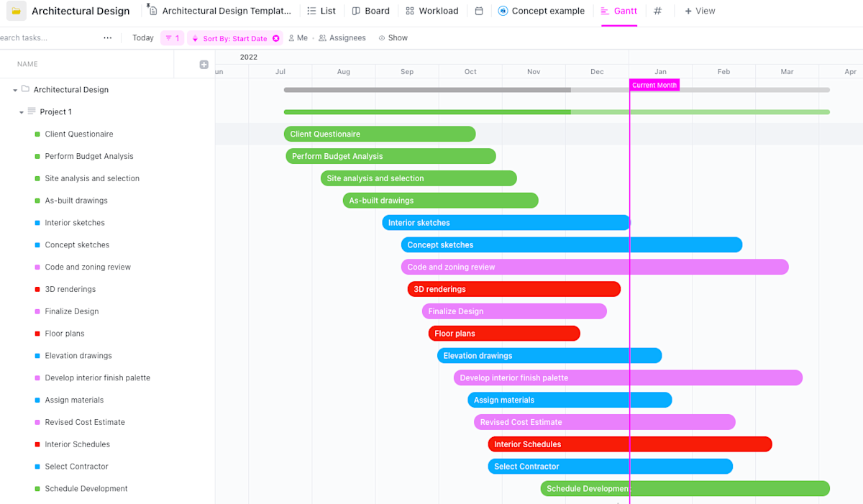Screen dimensions: 863x504
Task: Click + View to add a new view
Action: (x=699, y=11)
